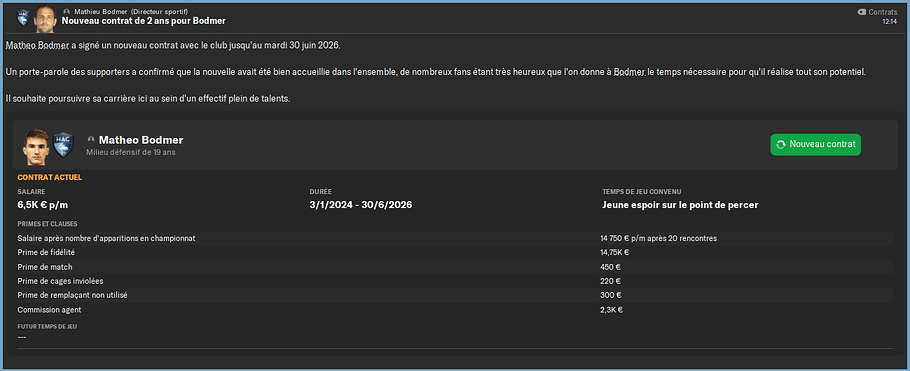
Task: Click the HAC club badge in the header
Action: [23, 17]
